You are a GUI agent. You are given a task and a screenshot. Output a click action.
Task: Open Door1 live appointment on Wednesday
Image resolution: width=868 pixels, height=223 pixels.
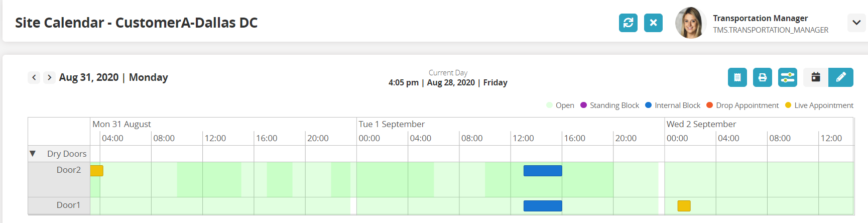point(684,206)
